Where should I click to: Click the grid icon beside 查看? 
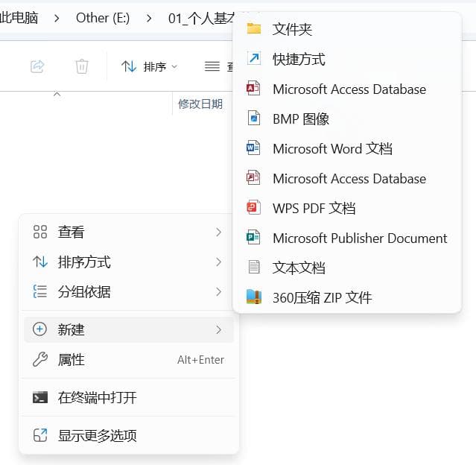(x=40, y=232)
